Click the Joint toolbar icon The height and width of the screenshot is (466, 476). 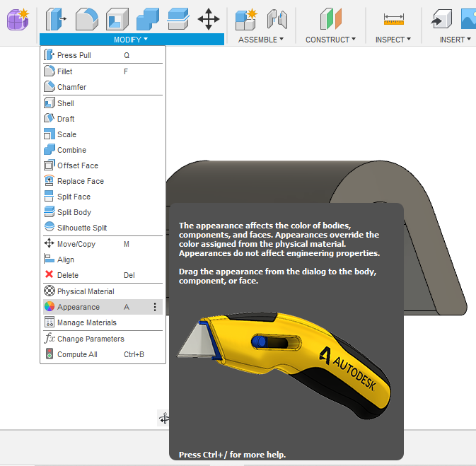pyautogui.click(x=277, y=19)
